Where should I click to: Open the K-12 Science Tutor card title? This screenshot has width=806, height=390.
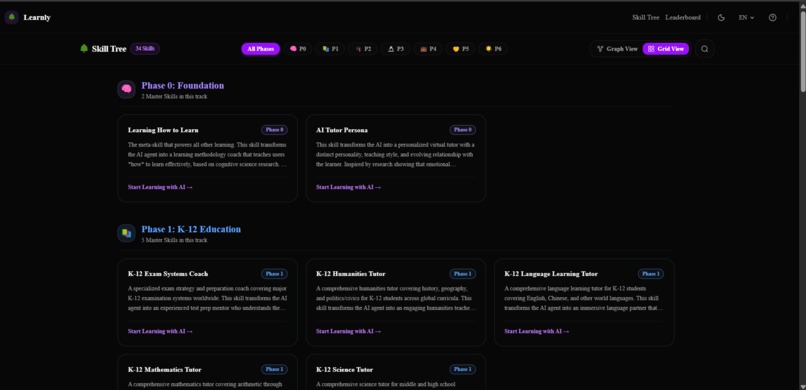point(344,369)
